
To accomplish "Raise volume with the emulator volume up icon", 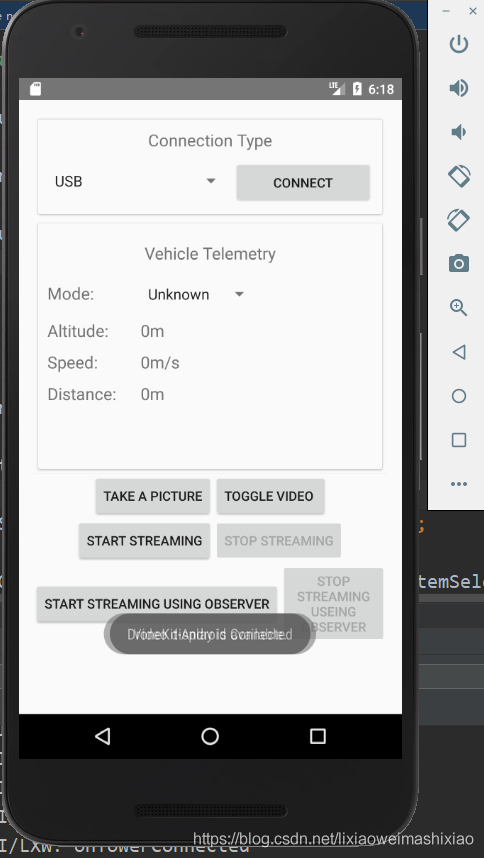I will [x=458, y=88].
